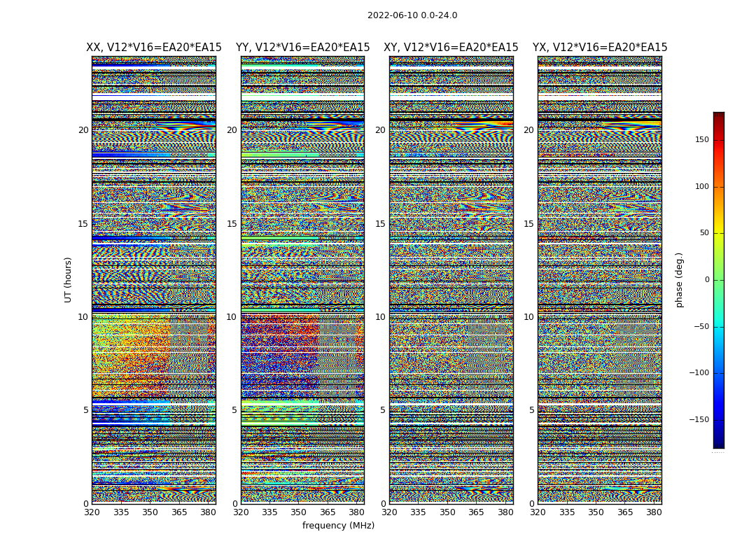Click the 350 frequency tick under the XX plot
Screen dimensions: 735x560
(150, 512)
